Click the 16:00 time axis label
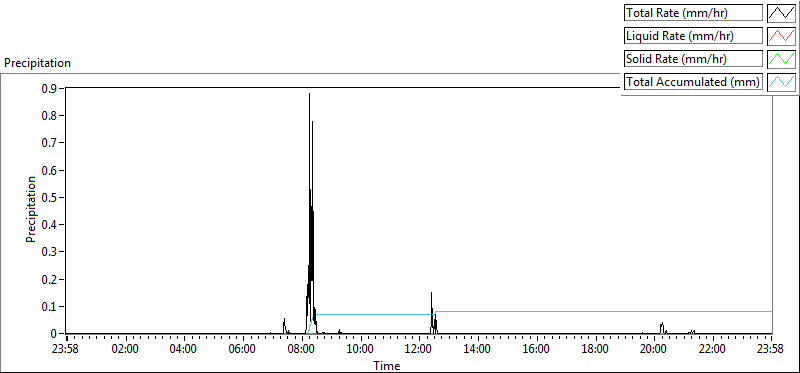Screen dimensions: 800x373 (x=536, y=350)
